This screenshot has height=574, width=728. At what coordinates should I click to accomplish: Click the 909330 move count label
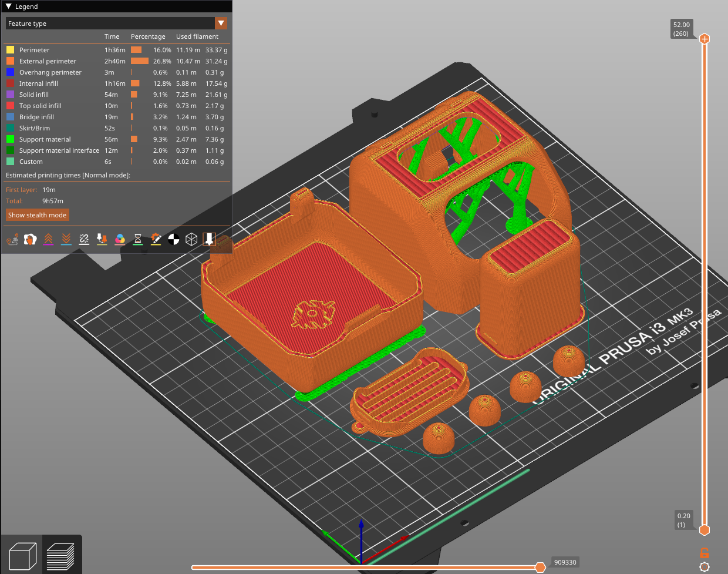[x=565, y=562]
